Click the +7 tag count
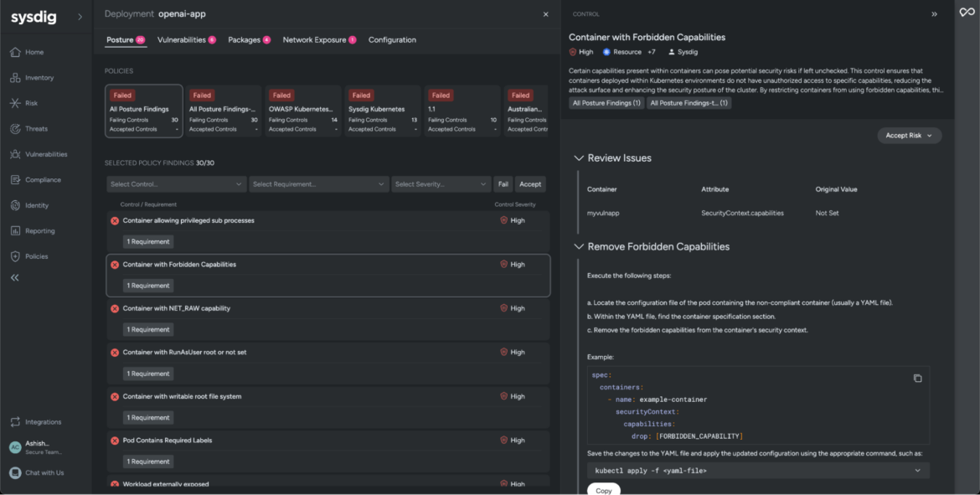Screen dimensions: 980x495 (x=652, y=52)
